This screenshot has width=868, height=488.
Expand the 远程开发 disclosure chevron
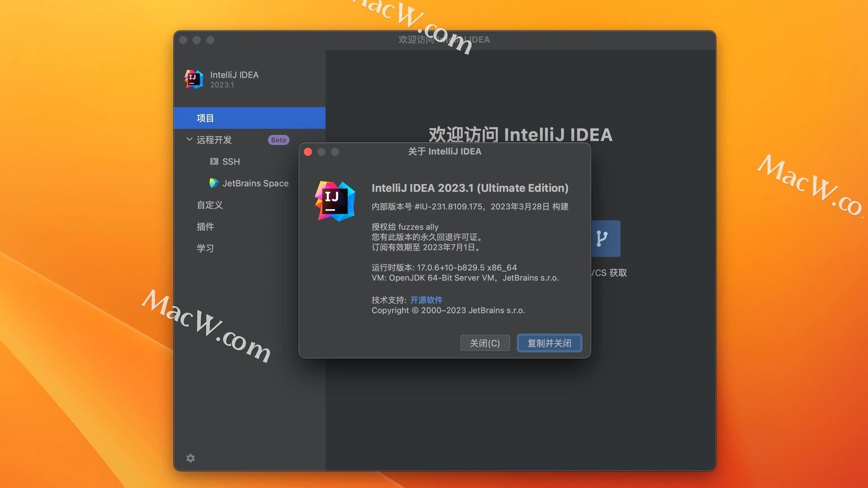click(x=189, y=140)
